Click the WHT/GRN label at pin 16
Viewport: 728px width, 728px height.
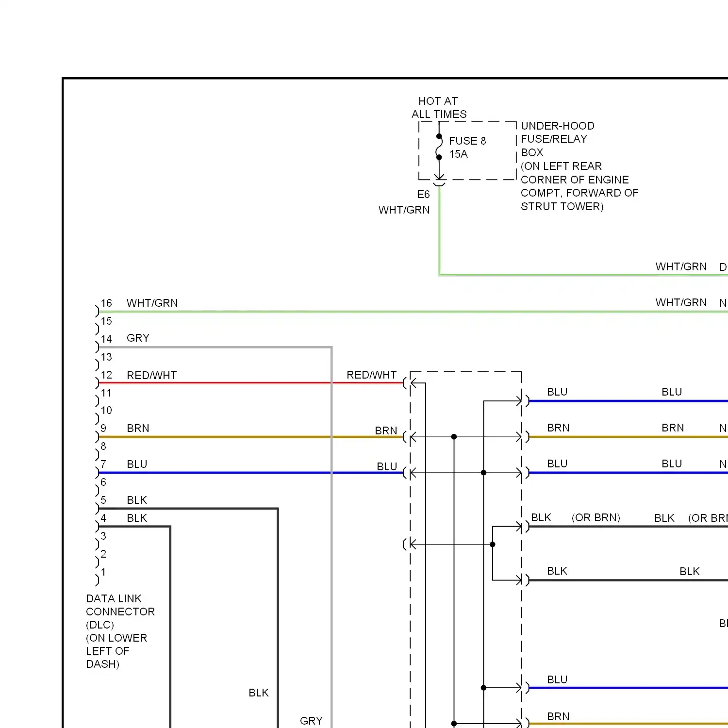click(x=152, y=303)
